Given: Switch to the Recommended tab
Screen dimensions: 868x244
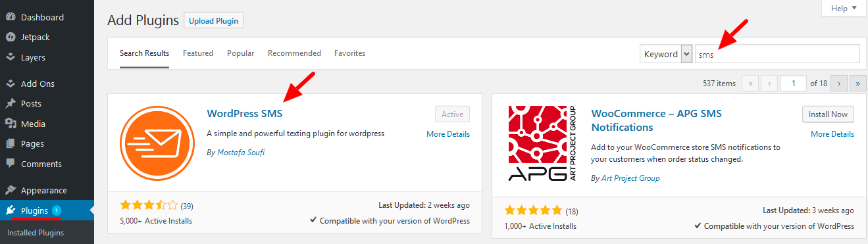Looking at the screenshot, I should pos(294,53).
